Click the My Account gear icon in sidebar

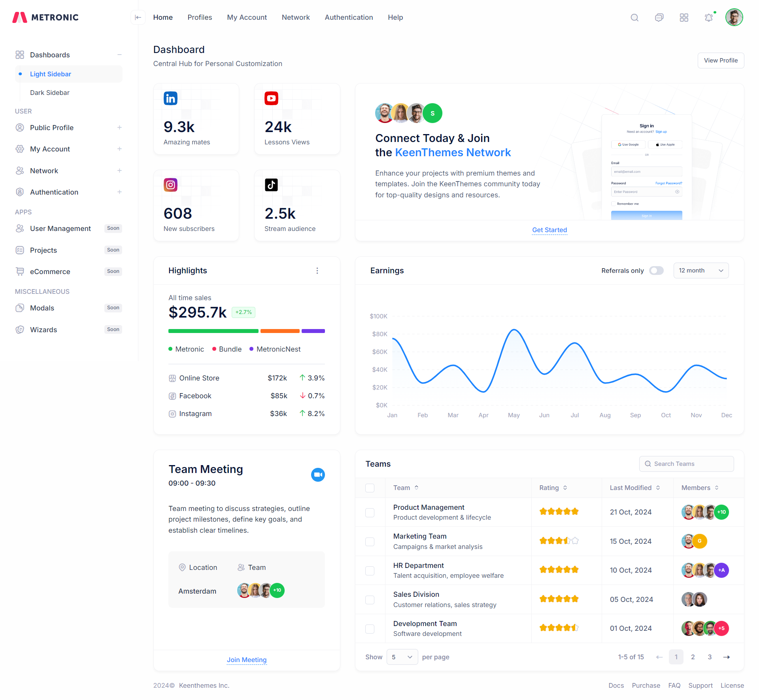(x=20, y=149)
